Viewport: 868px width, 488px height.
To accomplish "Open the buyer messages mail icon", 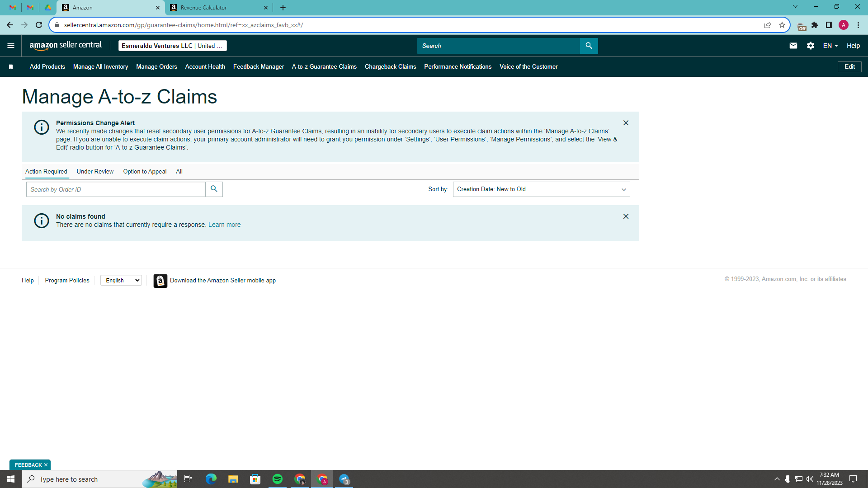I will point(793,46).
